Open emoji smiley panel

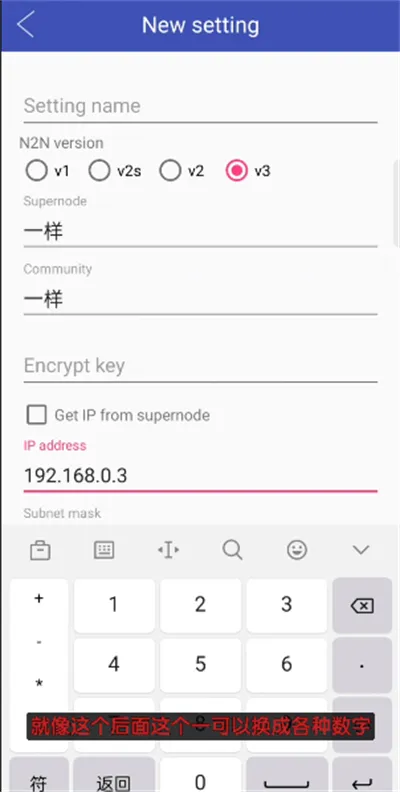point(297,550)
